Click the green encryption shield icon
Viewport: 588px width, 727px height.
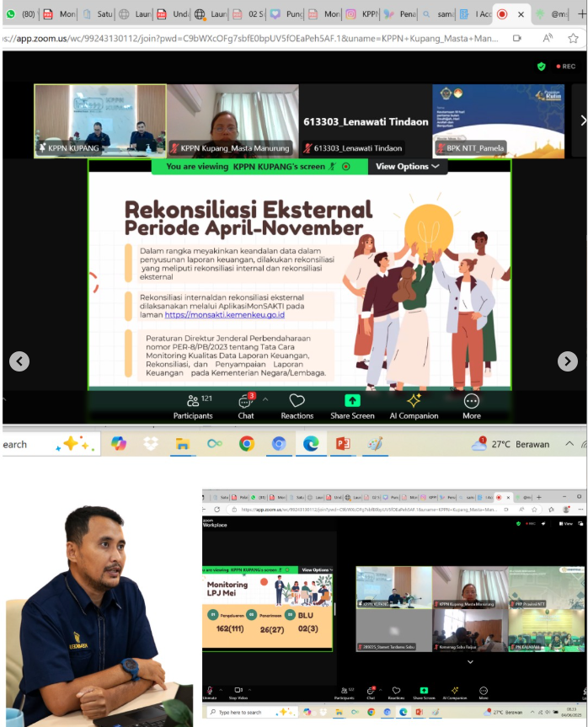click(542, 66)
